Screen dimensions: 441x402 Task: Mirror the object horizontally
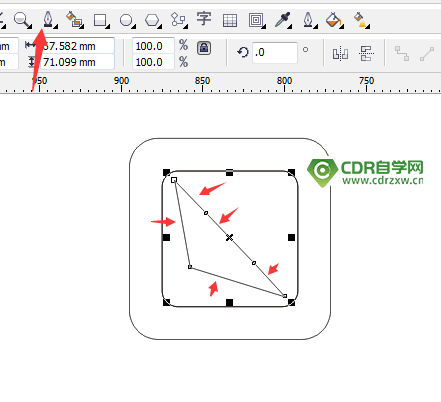tap(340, 53)
